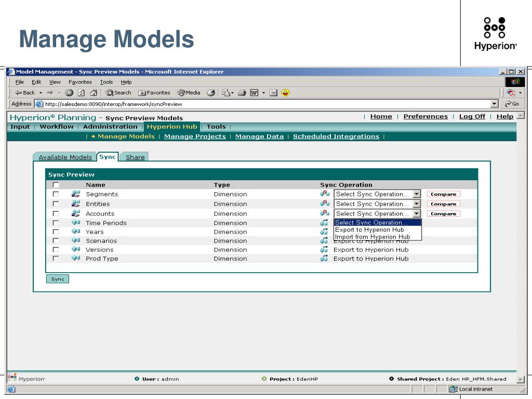
Task: Open the Favorites toolbar button
Action: click(154, 92)
